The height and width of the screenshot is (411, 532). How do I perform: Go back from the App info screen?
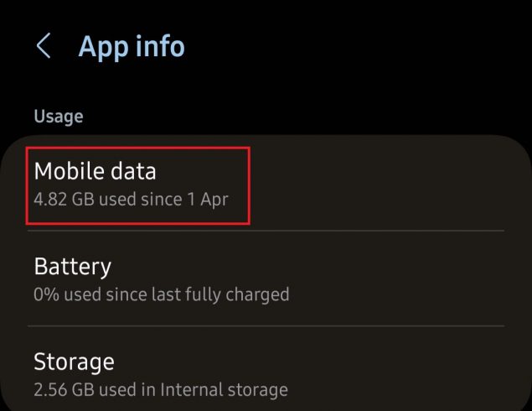coord(44,47)
